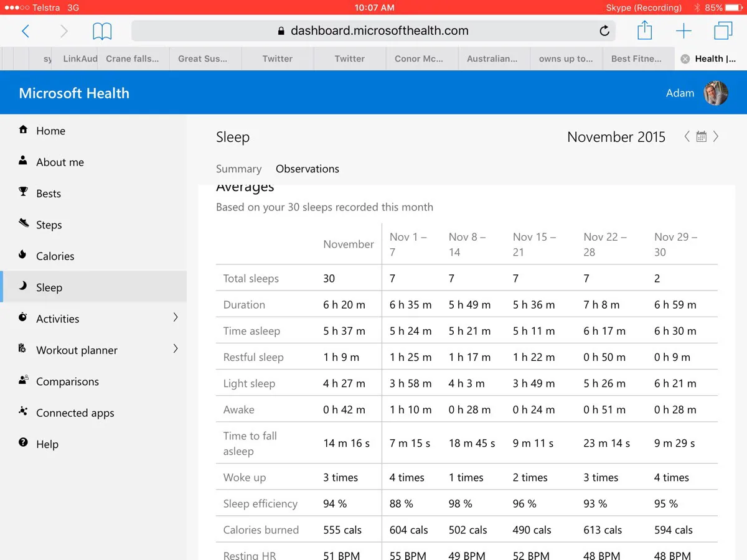Select the November 2015 heading
Image resolution: width=747 pixels, height=560 pixels.
tap(616, 137)
